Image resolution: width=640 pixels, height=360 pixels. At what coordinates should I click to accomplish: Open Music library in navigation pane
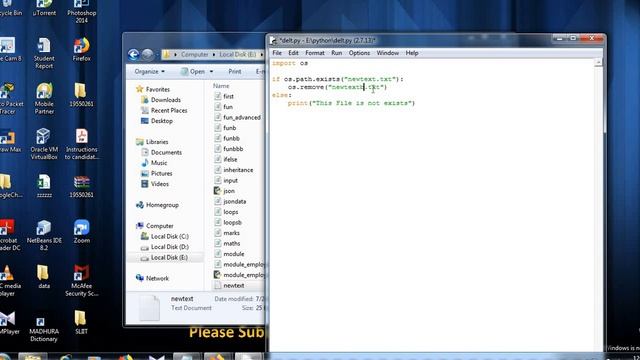click(x=154, y=163)
